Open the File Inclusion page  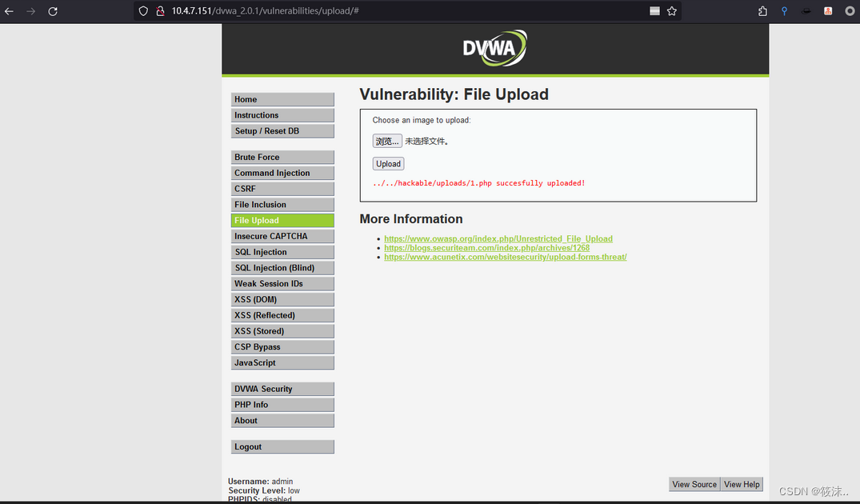(x=282, y=205)
